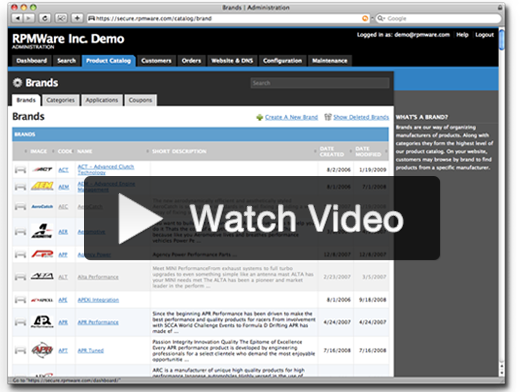Screen dimensions: 520x392
Task: Click the APT brand code link
Action: pyautogui.click(x=63, y=350)
